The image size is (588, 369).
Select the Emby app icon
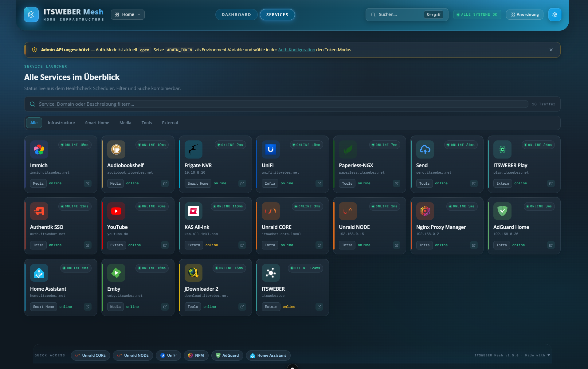click(x=116, y=273)
